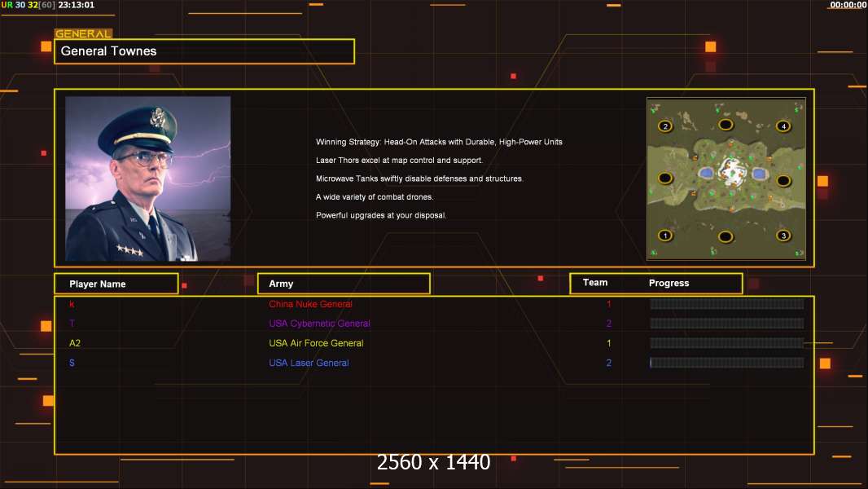Click the General Townes name field
The image size is (868, 489).
point(204,51)
